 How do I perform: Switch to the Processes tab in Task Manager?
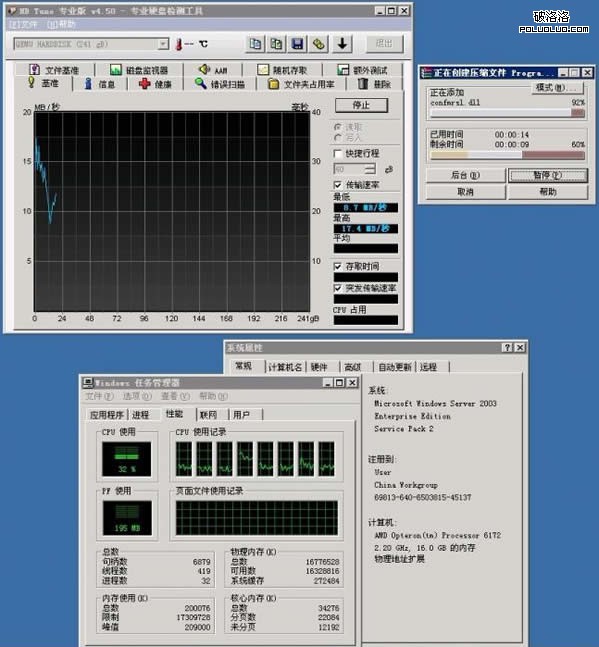click(141, 415)
